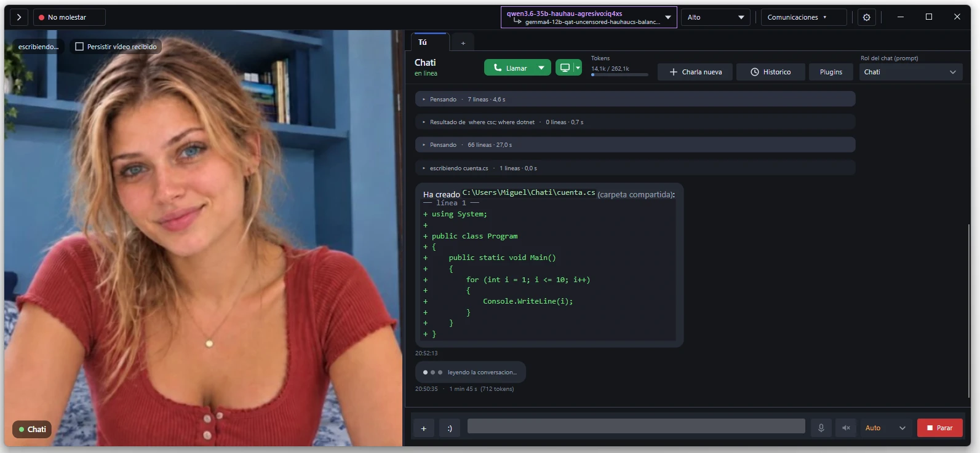This screenshot has width=980, height=453.
Task: Click the "en línea" status under Chati
Action: point(426,74)
